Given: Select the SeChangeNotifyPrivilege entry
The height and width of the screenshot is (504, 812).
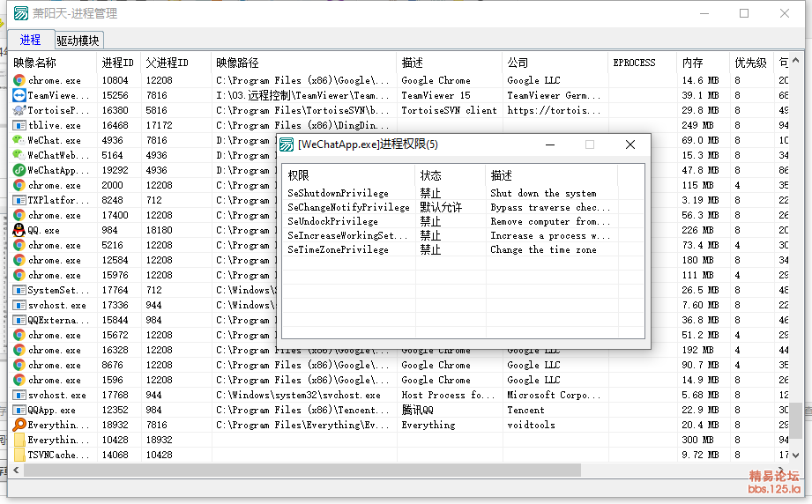Looking at the screenshot, I should tap(348, 207).
